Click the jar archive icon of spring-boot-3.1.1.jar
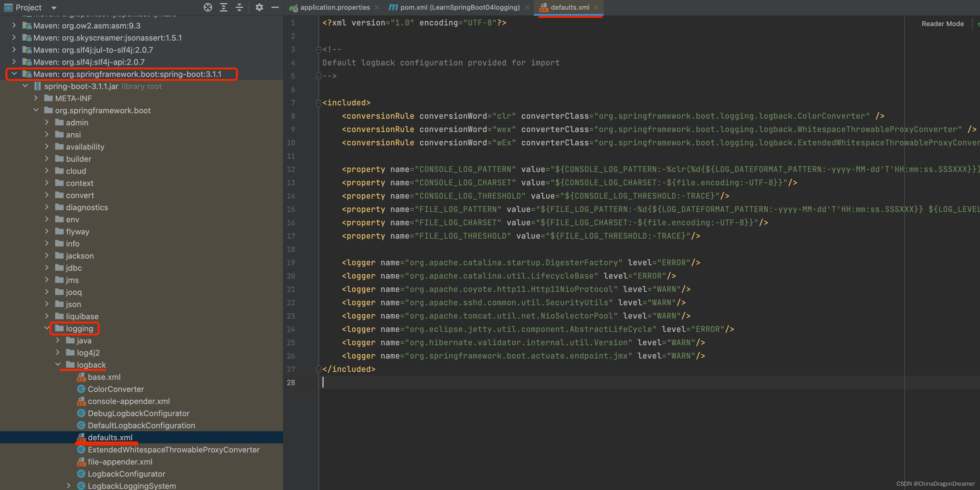The height and width of the screenshot is (490, 980). 37,86
